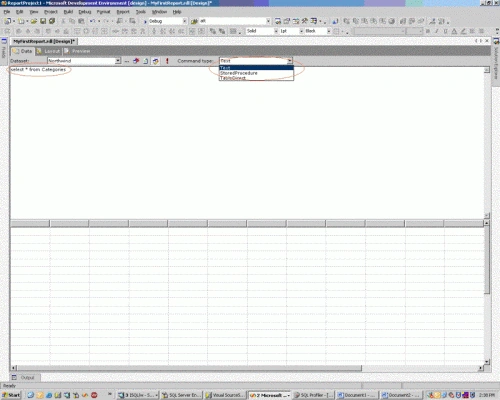Click the Save All toolbar icon
This screenshot has width=500, height=400.
point(52,21)
